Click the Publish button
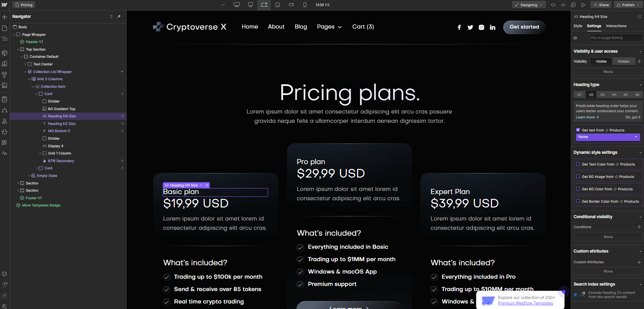This screenshot has width=644, height=309. [x=627, y=5]
